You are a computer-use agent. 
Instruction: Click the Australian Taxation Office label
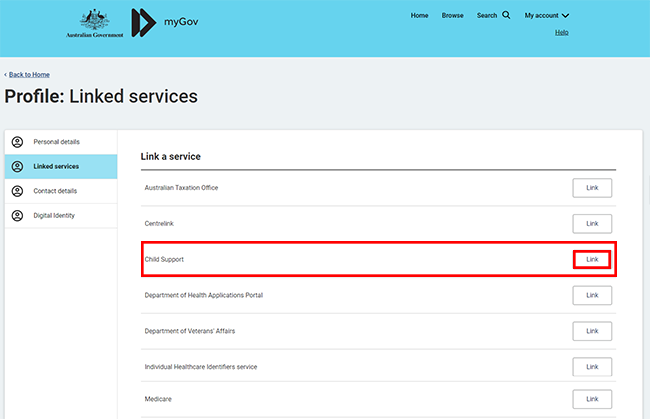pos(181,188)
